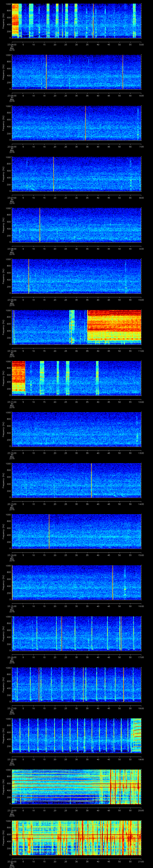Click the 23:15:00 start time label
Viewport: 153px width, 868px height.
coord(12,606)
